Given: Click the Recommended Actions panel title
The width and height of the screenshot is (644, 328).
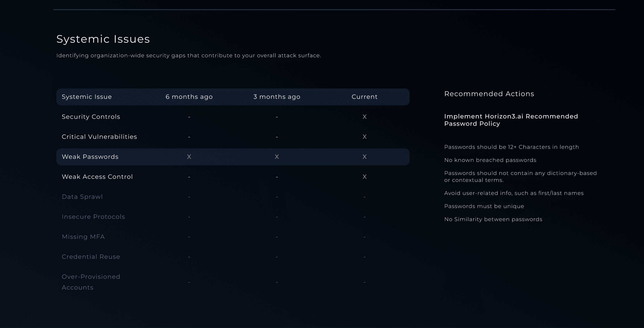Looking at the screenshot, I should tap(489, 94).
